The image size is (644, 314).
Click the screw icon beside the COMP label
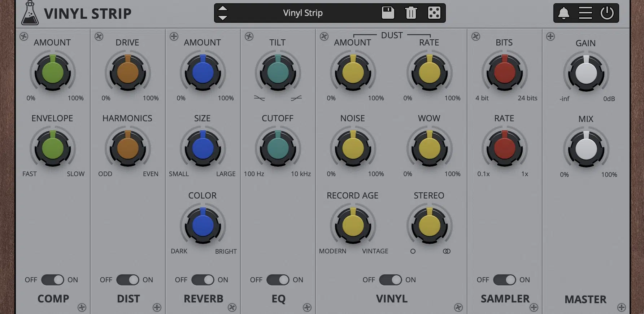[x=82, y=308]
